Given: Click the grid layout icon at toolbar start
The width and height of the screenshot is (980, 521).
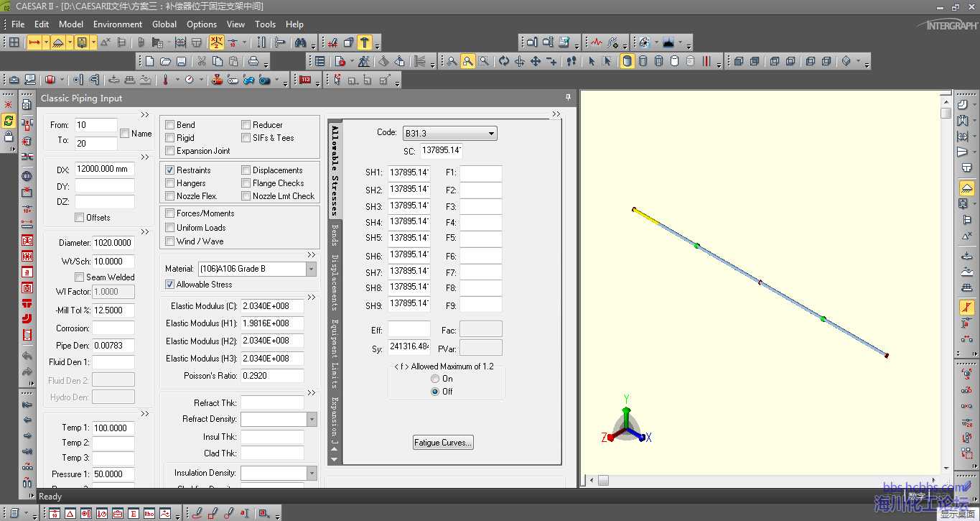Looking at the screenshot, I should [14, 42].
